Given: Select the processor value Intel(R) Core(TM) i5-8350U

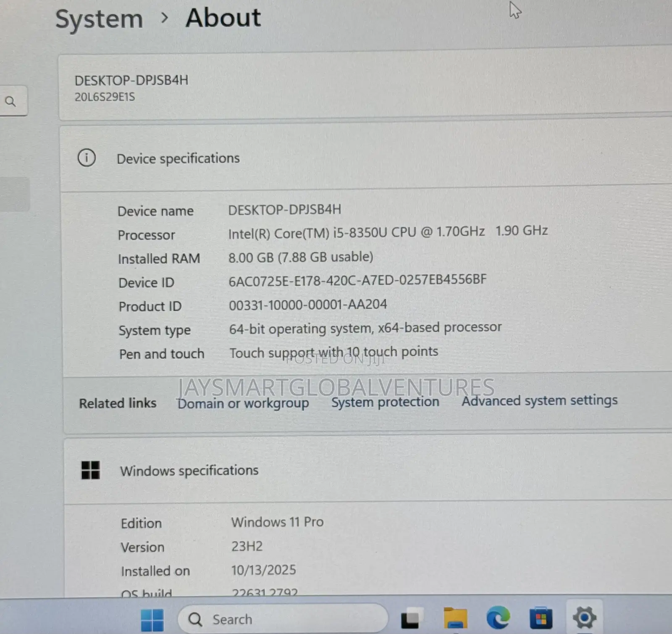Looking at the screenshot, I should tap(388, 232).
